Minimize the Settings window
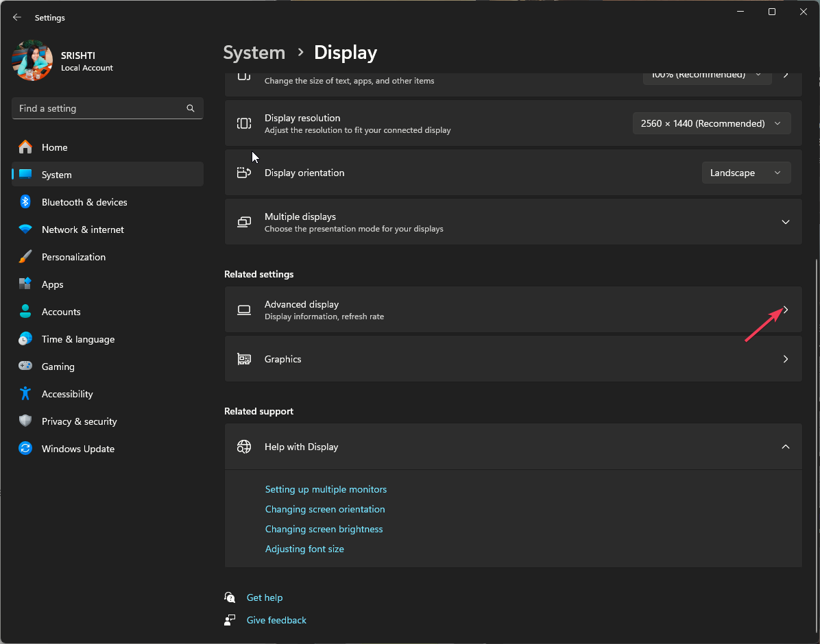 click(x=740, y=12)
